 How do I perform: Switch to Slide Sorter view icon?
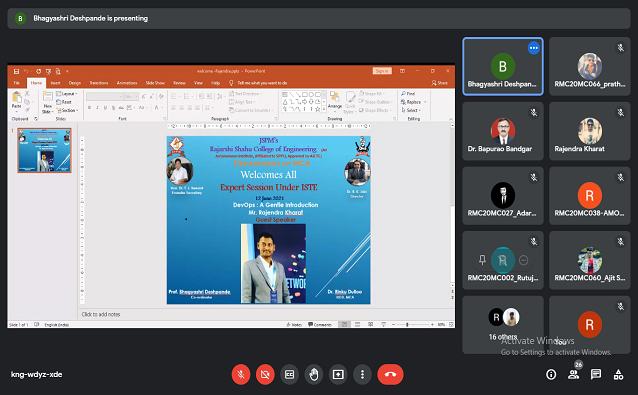click(x=357, y=325)
